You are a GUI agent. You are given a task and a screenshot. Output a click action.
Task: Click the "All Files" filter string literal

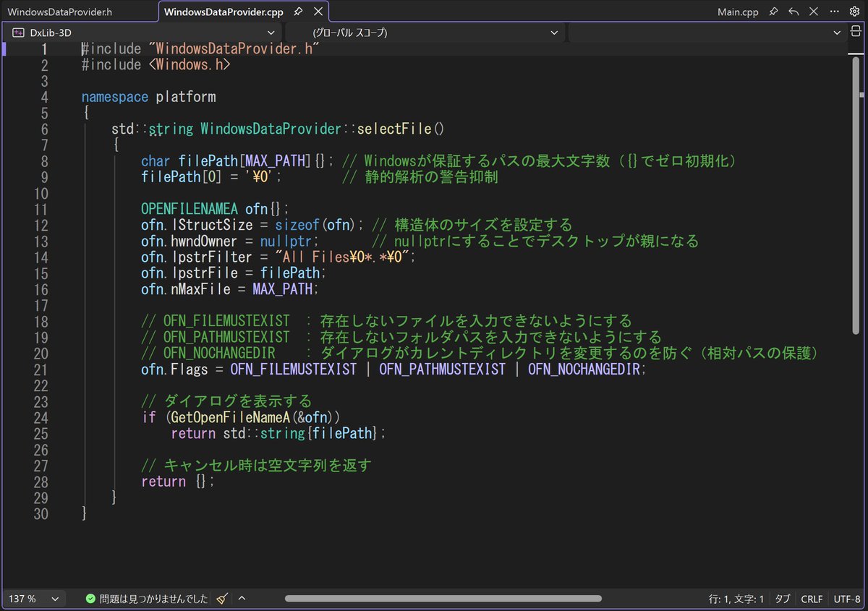342,257
